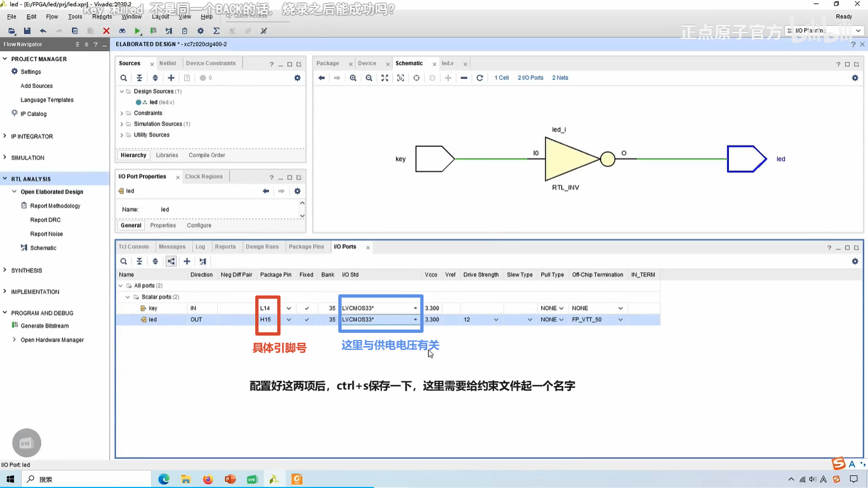Toggle the Fixed checkbox for the led port
Viewport: 868px width, 488px height.
click(x=307, y=320)
